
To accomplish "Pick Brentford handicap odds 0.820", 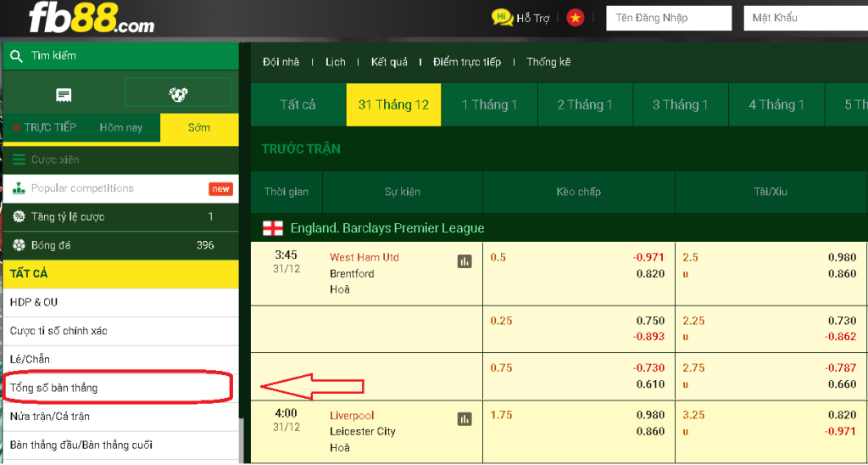I will (x=650, y=273).
